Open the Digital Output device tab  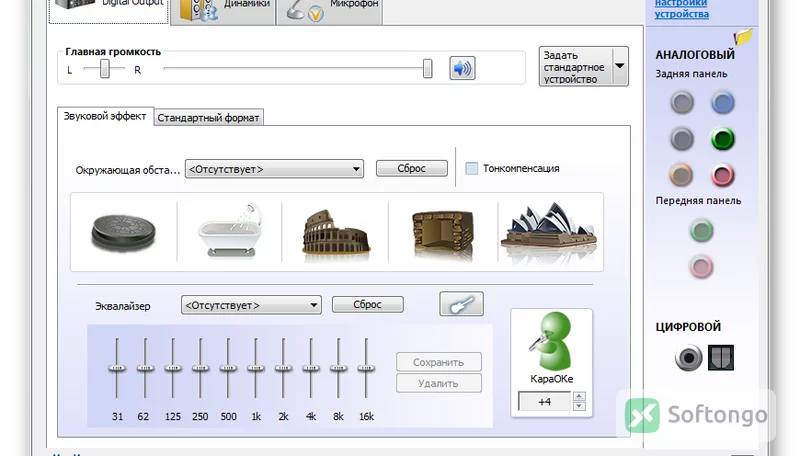(x=109, y=10)
